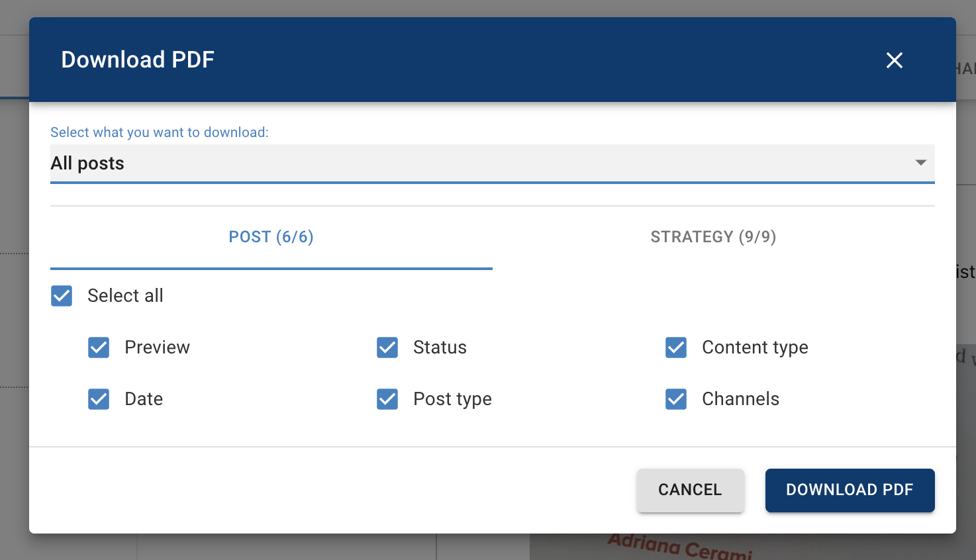The width and height of the screenshot is (976, 560).
Task: Open the All posts dropdown
Action: [x=493, y=163]
